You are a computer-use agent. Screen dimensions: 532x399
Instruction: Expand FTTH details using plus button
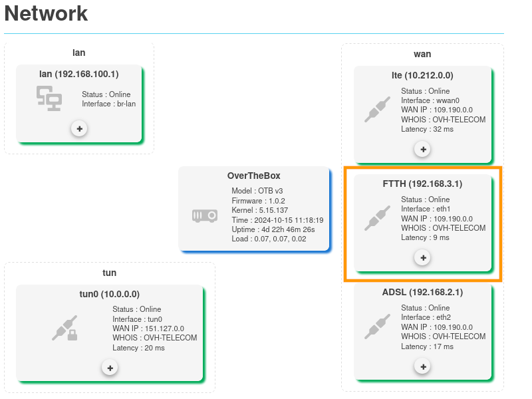click(x=422, y=257)
